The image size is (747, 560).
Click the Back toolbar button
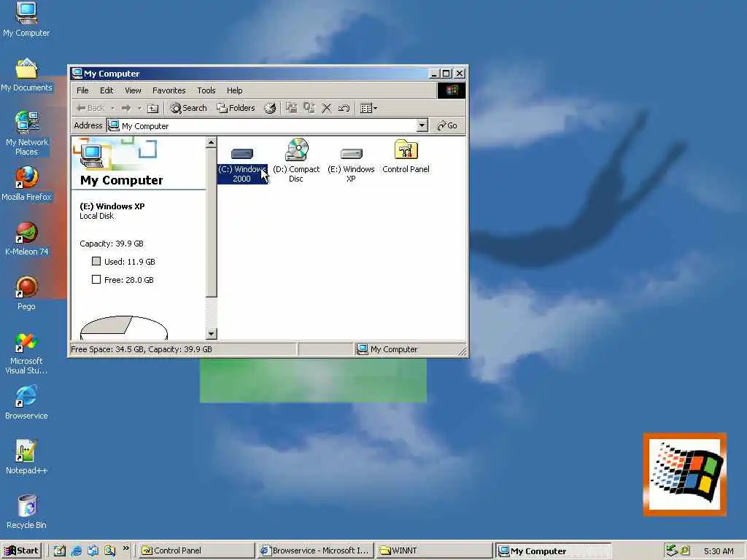pyautogui.click(x=90, y=108)
